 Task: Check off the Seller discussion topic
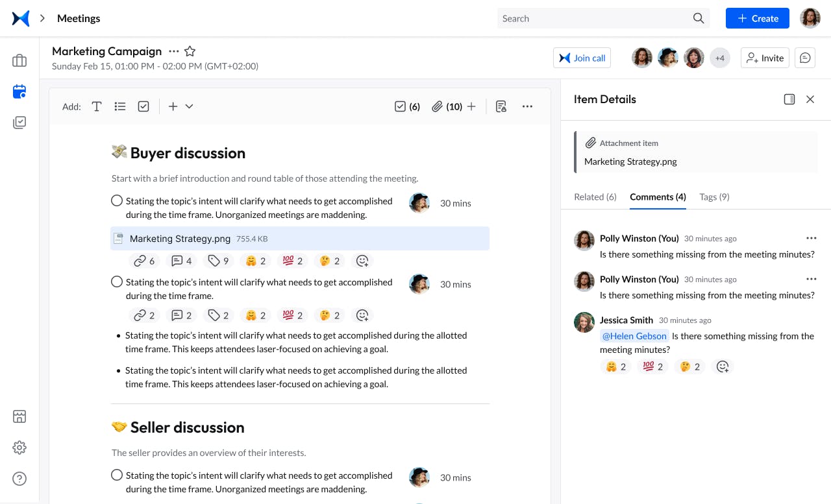(117, 475)
